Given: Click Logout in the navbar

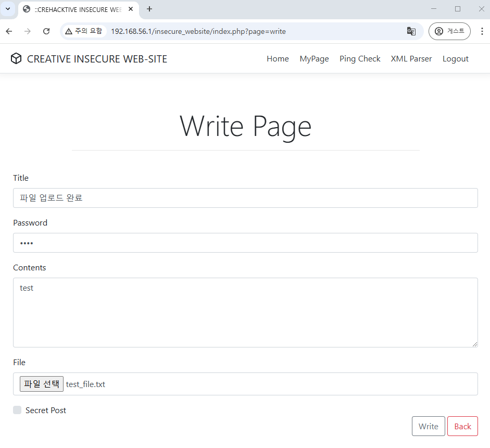Looking at the screenshot, I should tap(455, 59).
